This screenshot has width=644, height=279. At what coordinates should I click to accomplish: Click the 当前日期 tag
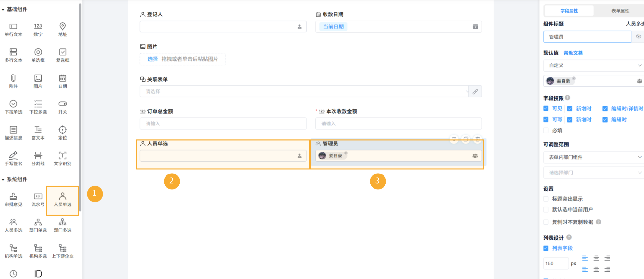tap(333, 27)
